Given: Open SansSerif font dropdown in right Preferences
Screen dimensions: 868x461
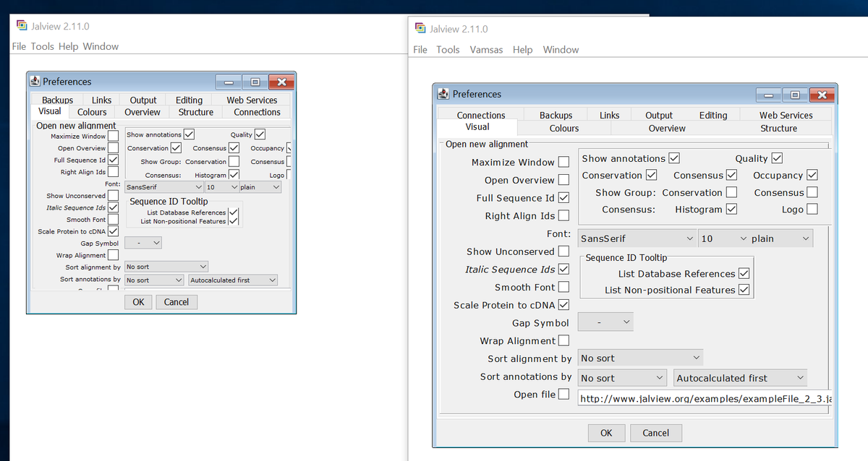Looking at the screenshot, I should coord(637,238).
